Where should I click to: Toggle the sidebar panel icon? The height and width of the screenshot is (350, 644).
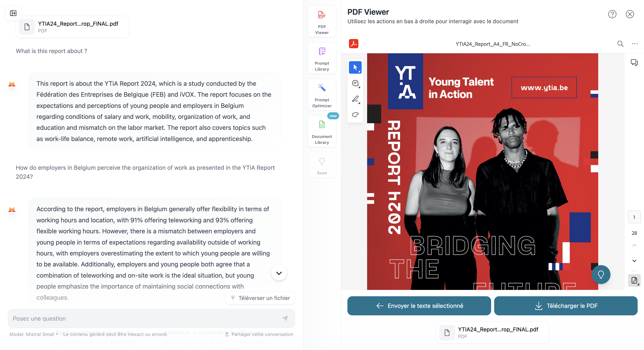pos(13,13)
